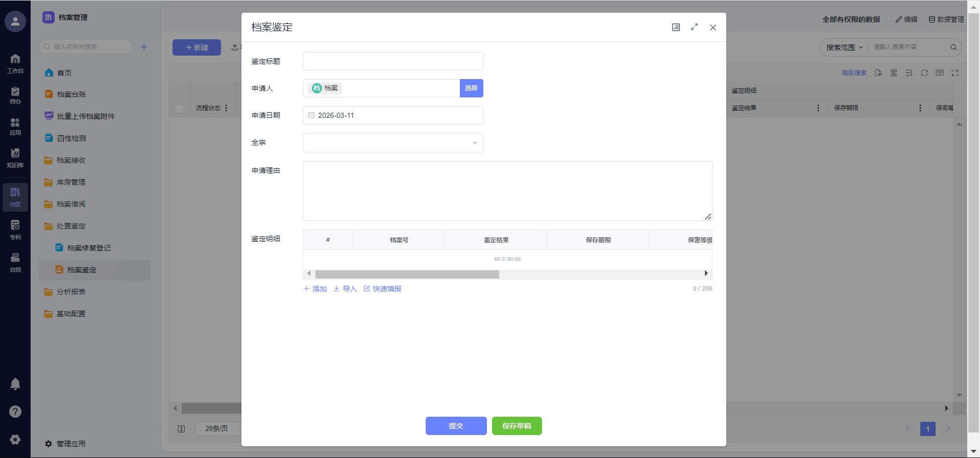The image size is (980, 458).
Task: Click the plus icon beside name search
Action: [x=144, y=47]
